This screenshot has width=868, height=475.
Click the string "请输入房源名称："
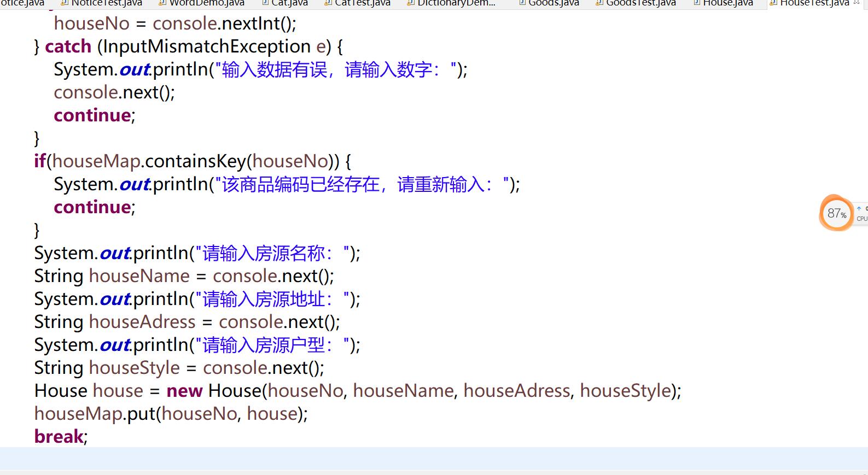273,254
